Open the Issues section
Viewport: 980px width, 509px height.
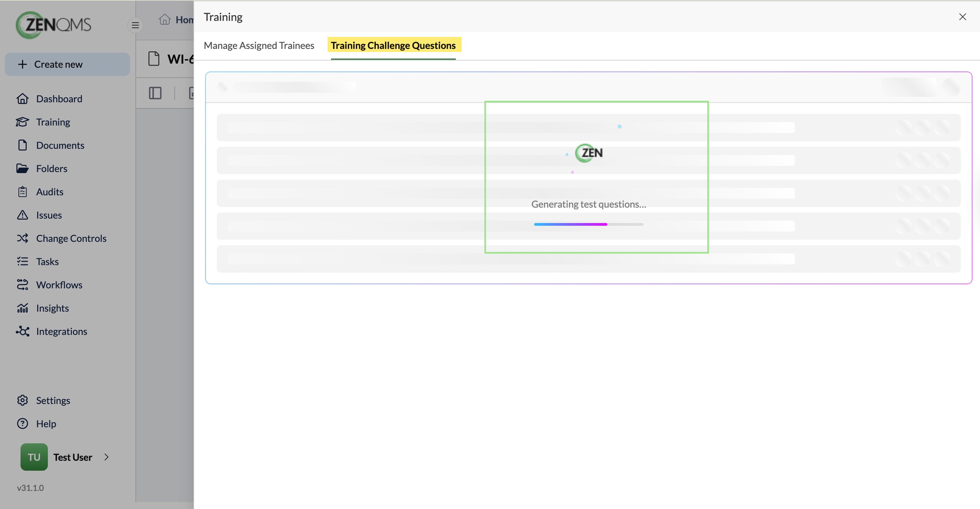coord(49,215)
